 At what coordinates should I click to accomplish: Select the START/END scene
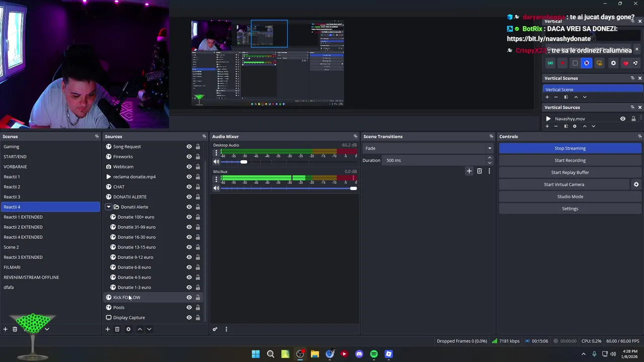[50, 156]
